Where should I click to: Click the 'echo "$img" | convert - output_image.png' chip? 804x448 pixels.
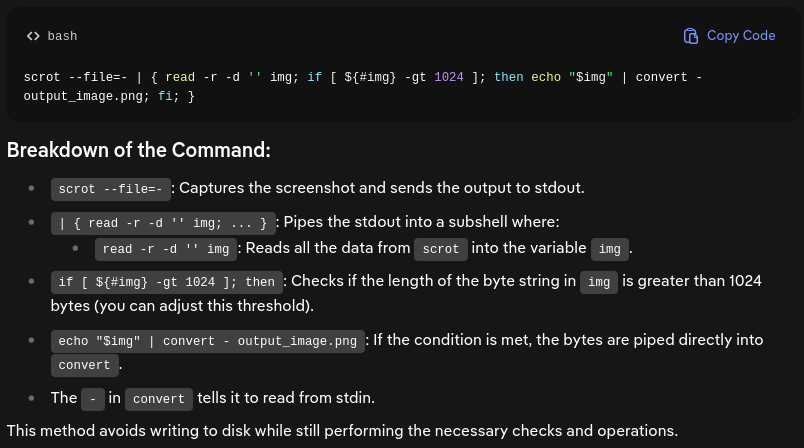pos(208,341)
